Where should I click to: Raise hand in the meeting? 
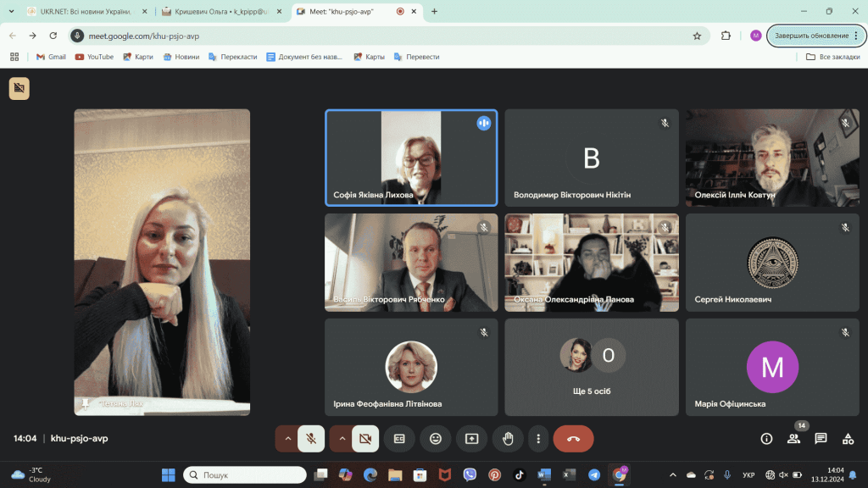pyautogui.click(x=509, y=439)
